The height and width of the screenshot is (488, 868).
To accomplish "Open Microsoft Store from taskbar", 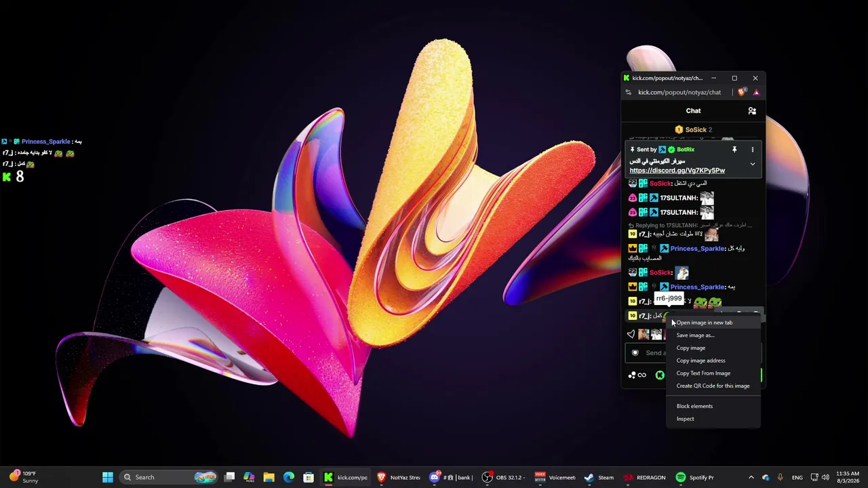I will [x=309, y=477].
